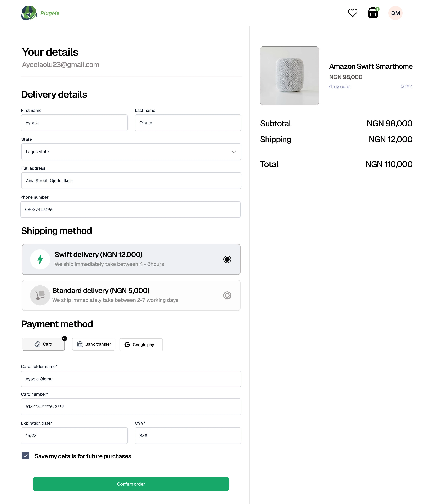This screenshot has width=425, height=504.
Task: Select the Standard delivery radio button
Action: pyautogui.click(x=227, y=295)
